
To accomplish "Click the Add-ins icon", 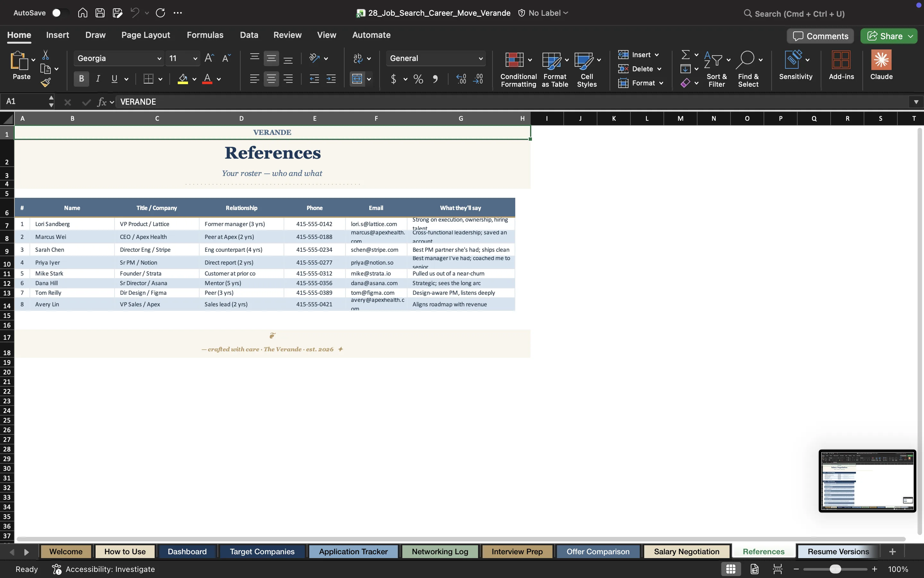I will 841,65.
